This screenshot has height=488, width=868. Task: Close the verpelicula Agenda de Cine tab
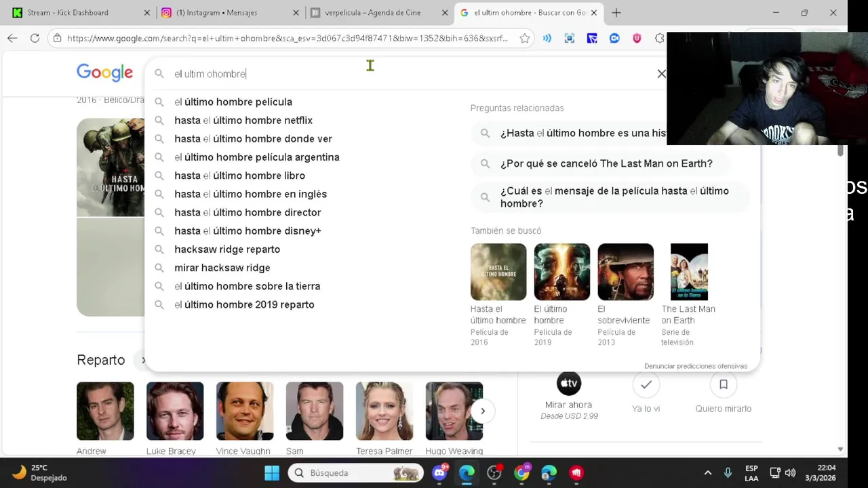[445, 13]
